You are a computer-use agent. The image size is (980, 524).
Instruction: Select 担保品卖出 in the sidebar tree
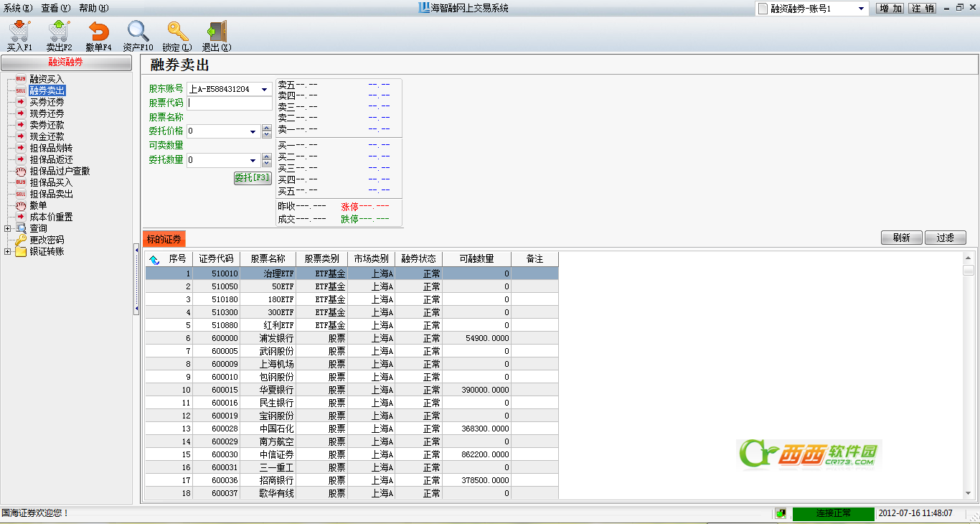[51, 194]
